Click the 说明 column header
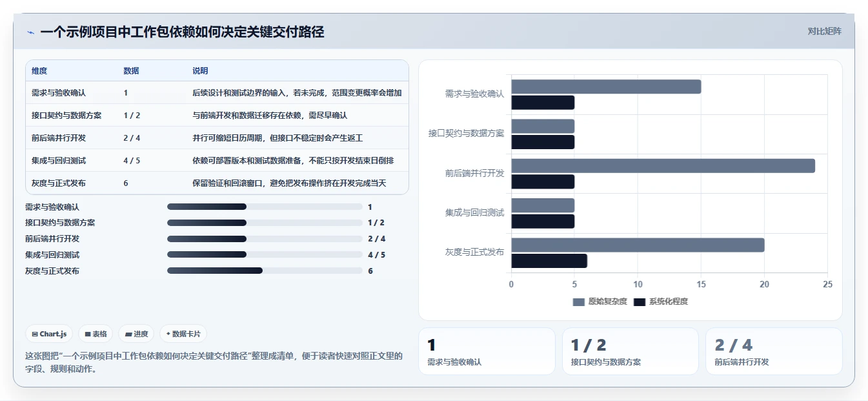The height and width of the screenshot is (401, 868). tap(200, 71)
